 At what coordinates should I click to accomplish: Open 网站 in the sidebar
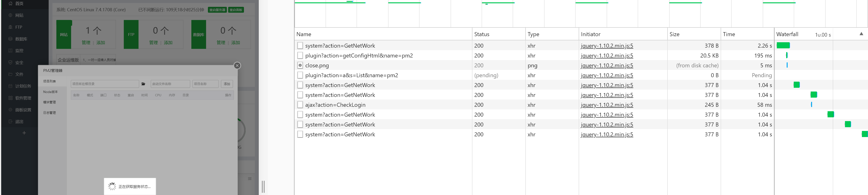(19, 15)
